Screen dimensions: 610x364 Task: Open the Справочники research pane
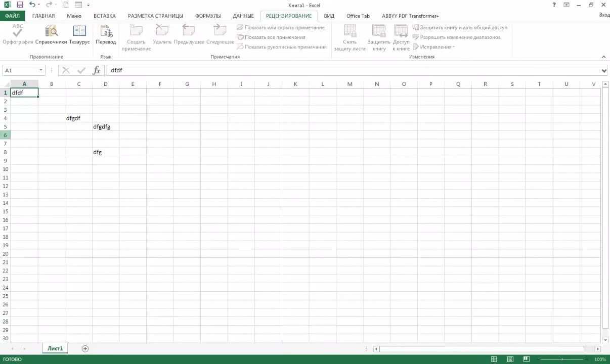click(x=51, y=34)
